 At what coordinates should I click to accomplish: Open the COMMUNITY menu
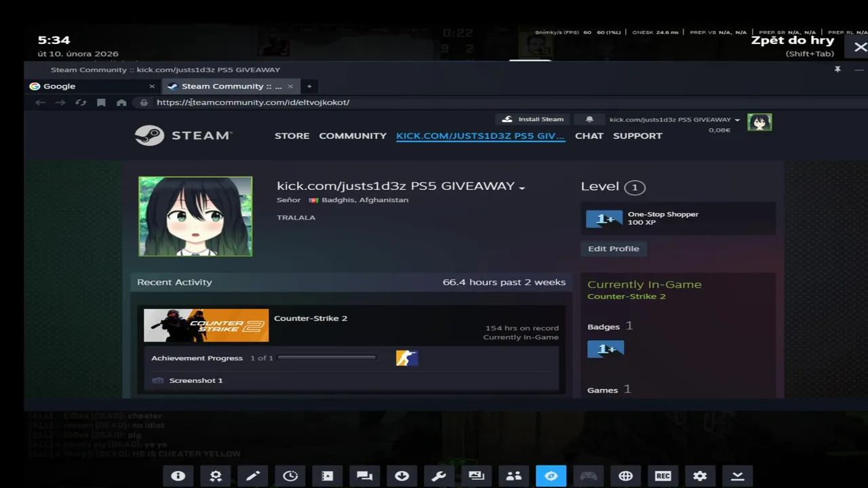[x=353, y=136]
